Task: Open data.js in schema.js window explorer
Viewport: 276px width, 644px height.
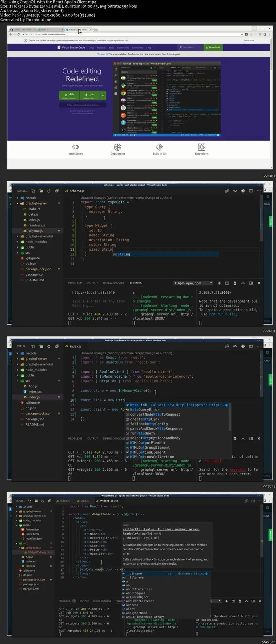Action: tap(33, 214)
